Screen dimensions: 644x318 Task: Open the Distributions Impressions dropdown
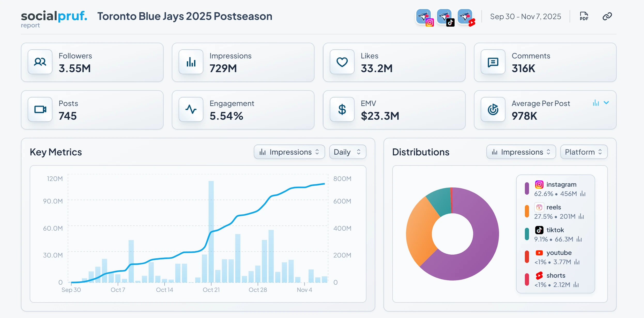click(x=521, y=152)
